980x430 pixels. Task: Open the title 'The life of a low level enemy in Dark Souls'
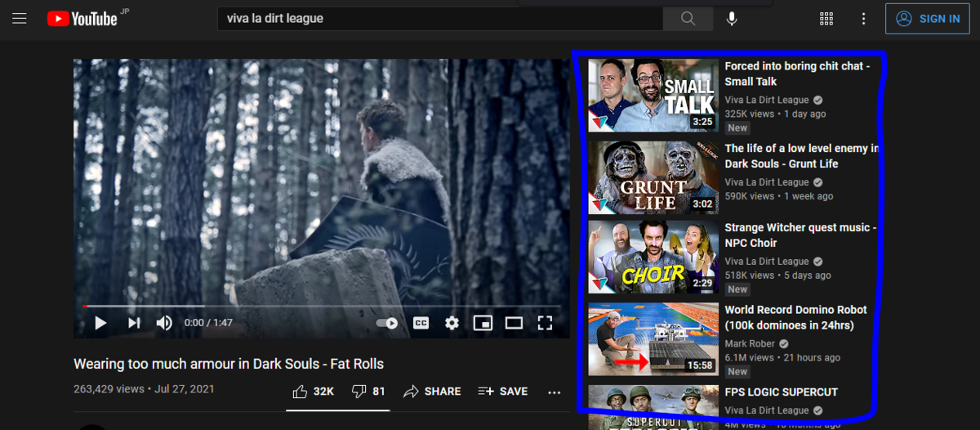coord(801,156)
